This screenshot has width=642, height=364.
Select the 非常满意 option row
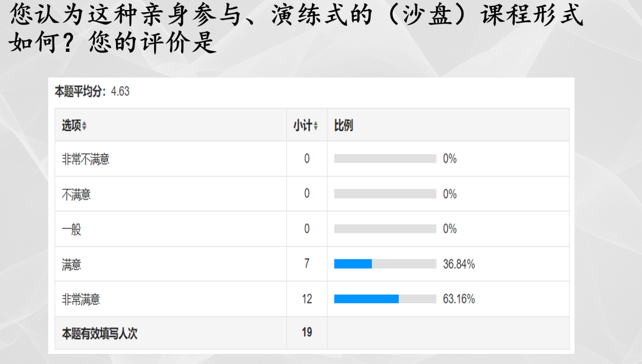(312, 299)
